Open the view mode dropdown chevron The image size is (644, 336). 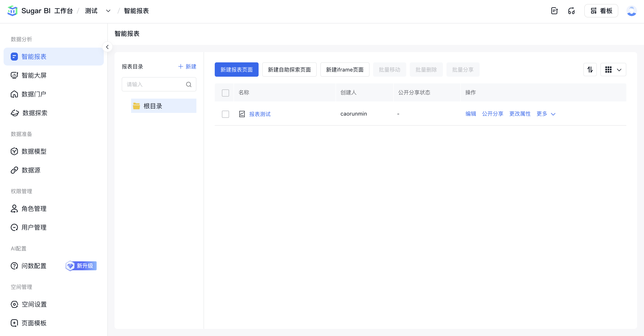pos(619,70)
